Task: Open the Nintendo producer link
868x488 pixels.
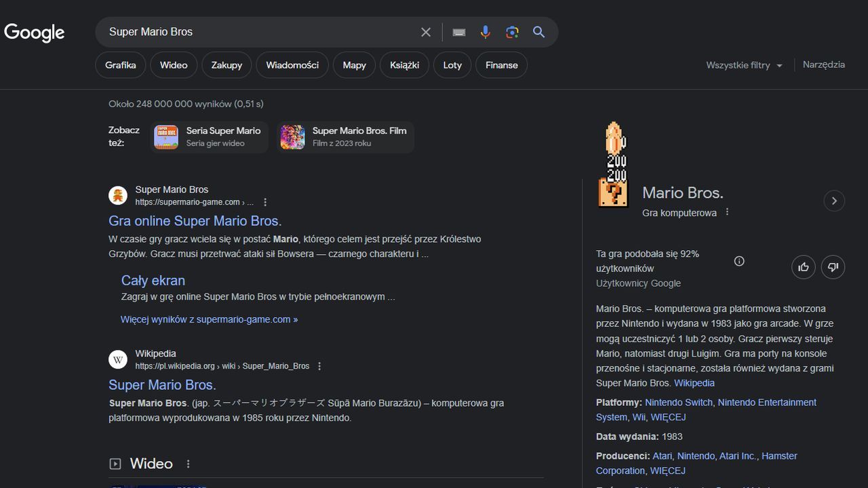Action: coord(696,456)
